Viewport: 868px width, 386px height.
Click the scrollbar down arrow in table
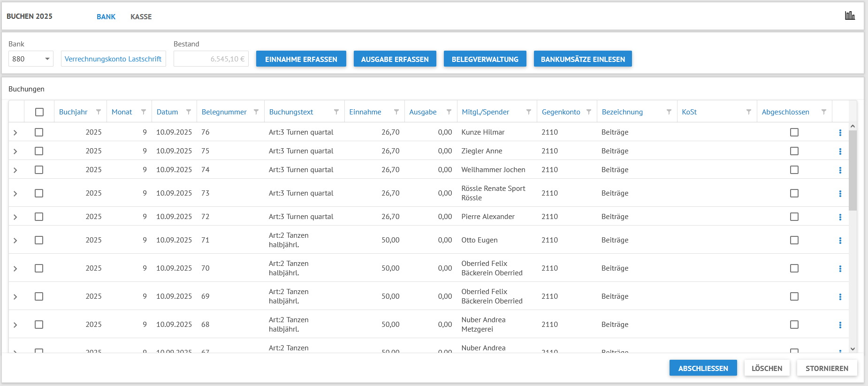click(x=853, y=349)
